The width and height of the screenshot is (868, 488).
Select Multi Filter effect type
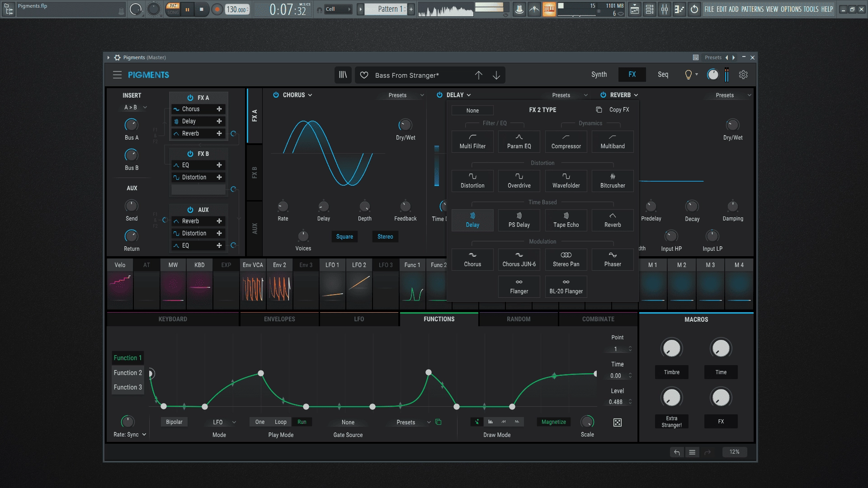pos(472,141)
